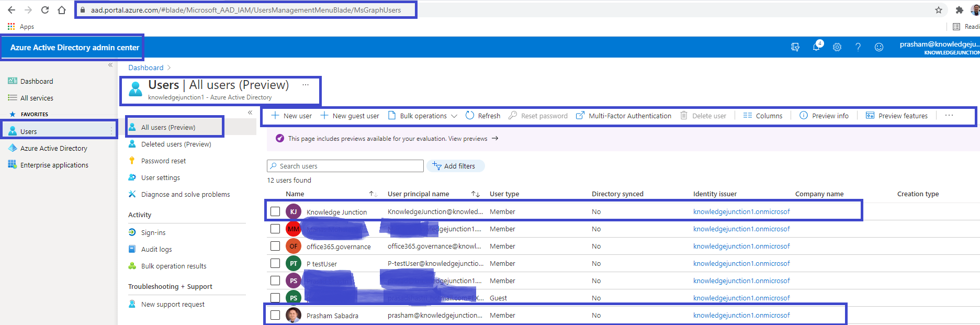Click Preview info
This screenshot has height=325, width=980.
point(824,116)
